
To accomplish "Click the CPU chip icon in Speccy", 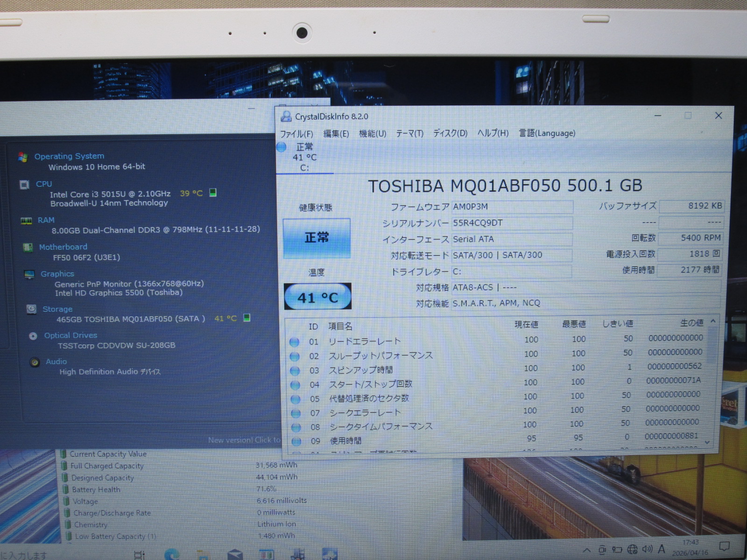I will [x=24, y=185].
